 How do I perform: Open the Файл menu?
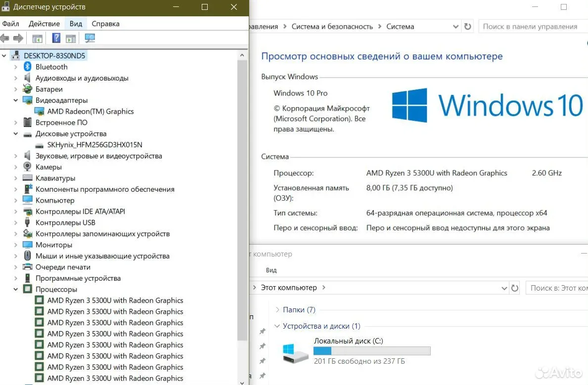pos(10,24)
